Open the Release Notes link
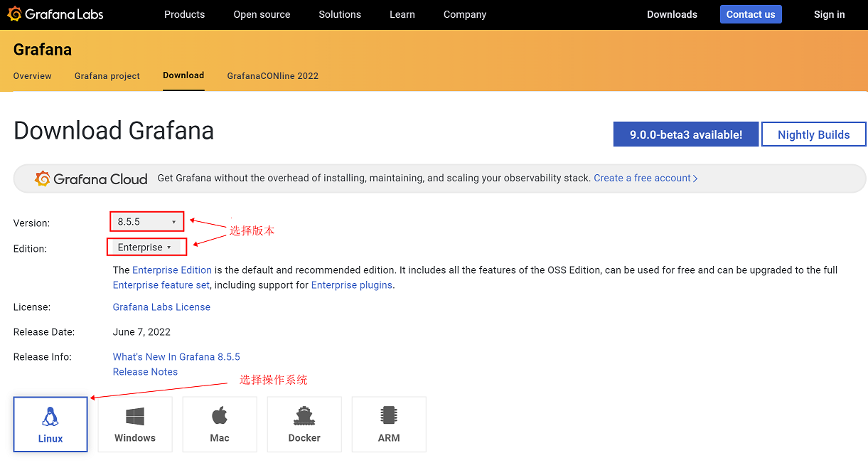Image resolution: width=868 pixels, height=463 pixels. pos(145,372)
